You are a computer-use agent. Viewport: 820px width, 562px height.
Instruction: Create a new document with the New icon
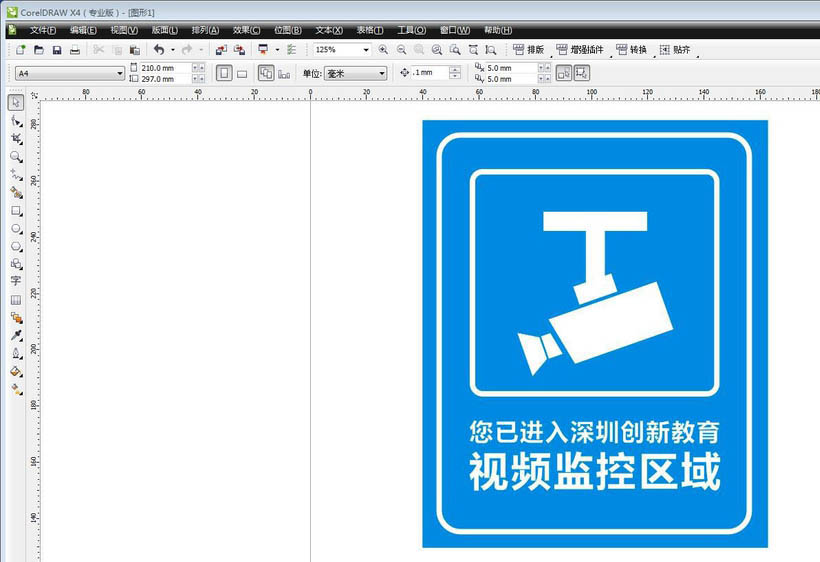[x=20, y=50]
